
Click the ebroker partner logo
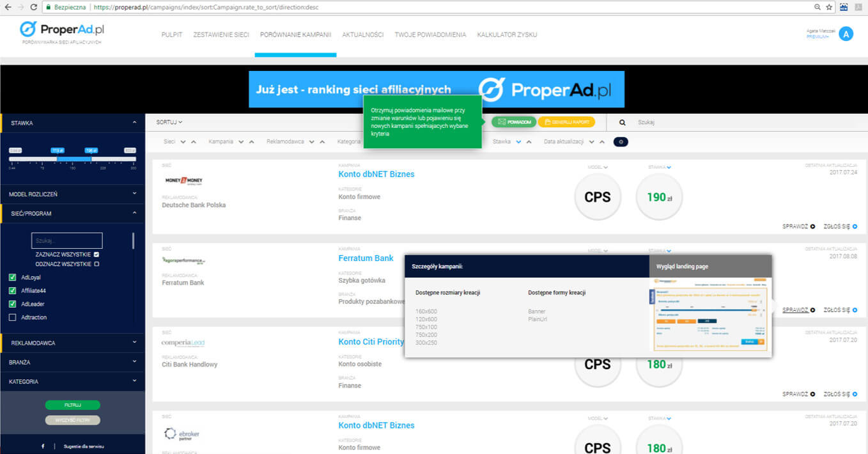coord(182,434)
